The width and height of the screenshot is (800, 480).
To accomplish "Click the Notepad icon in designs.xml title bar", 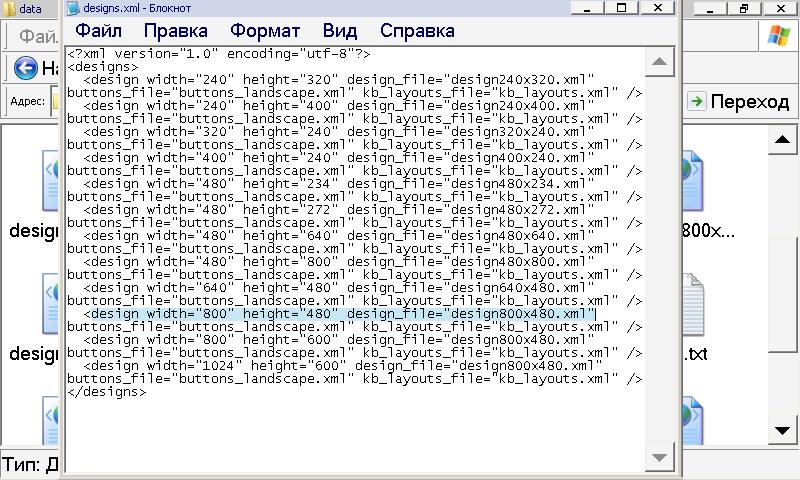I will 73,8.
